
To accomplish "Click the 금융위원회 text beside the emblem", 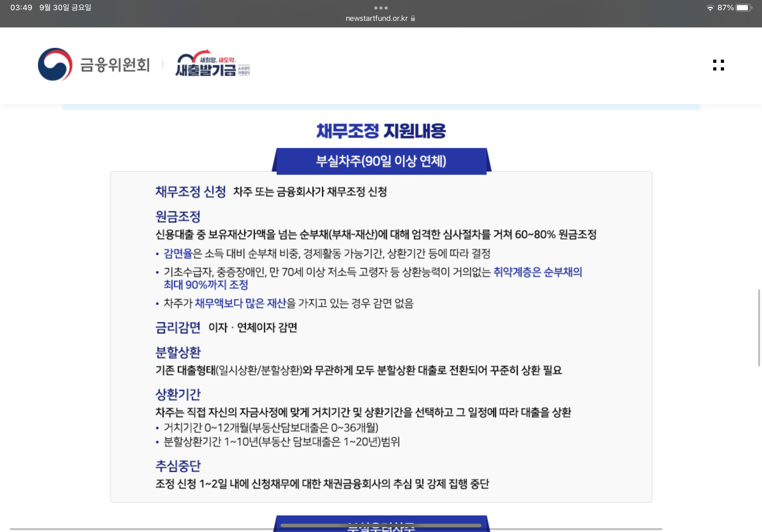I will coord(115,65).
